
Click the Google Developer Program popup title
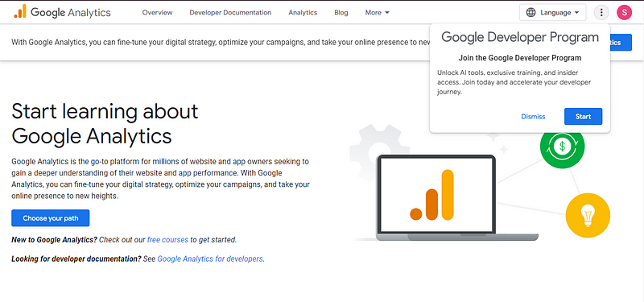point(520,37)
